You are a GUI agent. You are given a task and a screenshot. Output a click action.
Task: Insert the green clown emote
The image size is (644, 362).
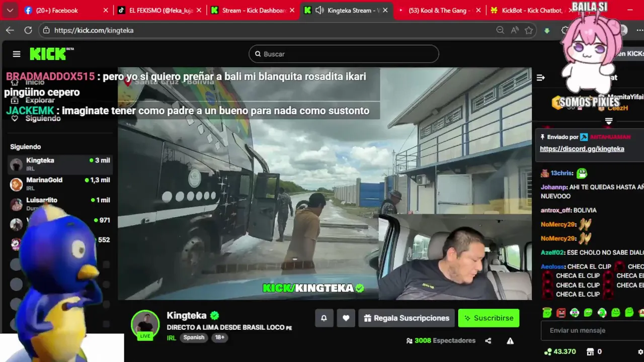575,313
